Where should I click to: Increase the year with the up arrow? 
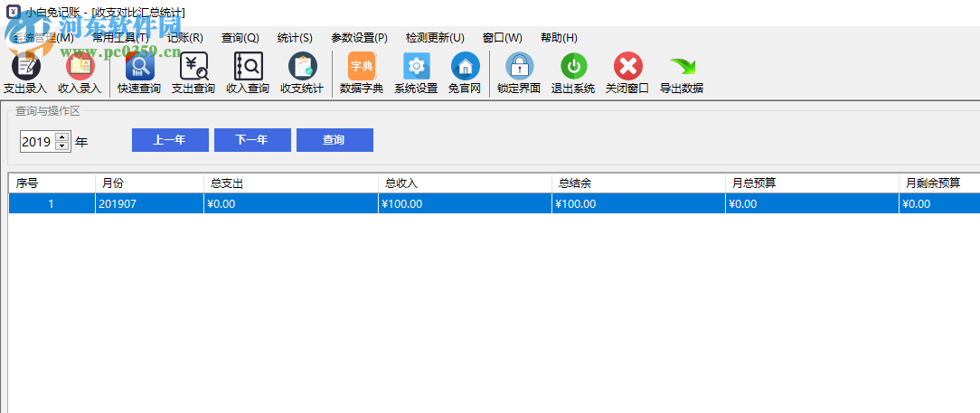61,137
